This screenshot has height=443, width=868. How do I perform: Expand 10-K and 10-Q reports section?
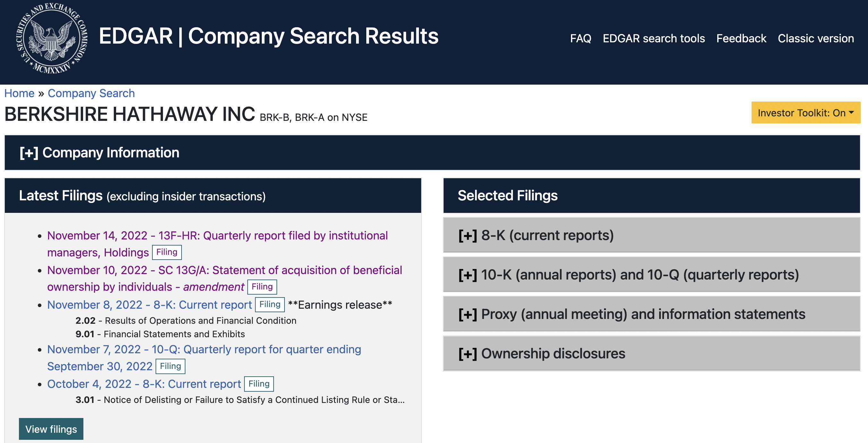(628, 275)
